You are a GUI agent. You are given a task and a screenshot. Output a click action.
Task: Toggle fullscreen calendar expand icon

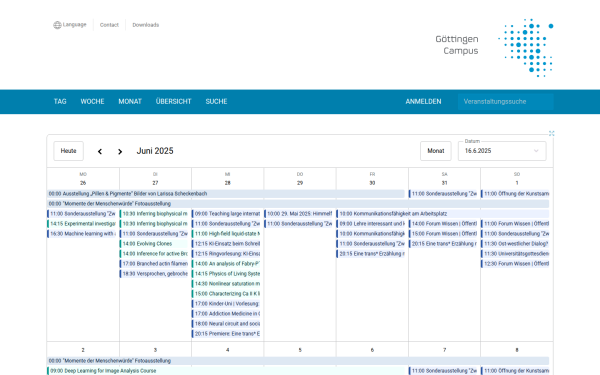point(551,133)
